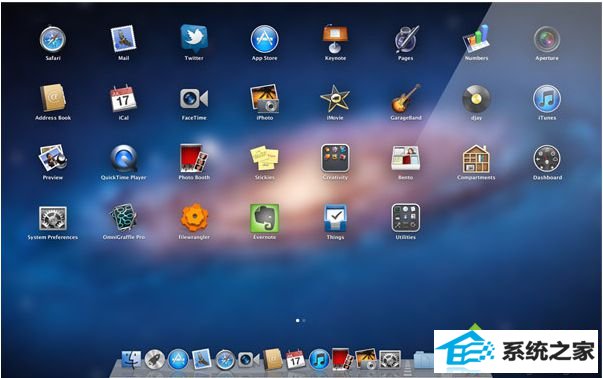The height and width of the screenshot is (378, 603).
Task: Launch iTunes from the Launchpad grid
Action: click(x=547, y=98)
